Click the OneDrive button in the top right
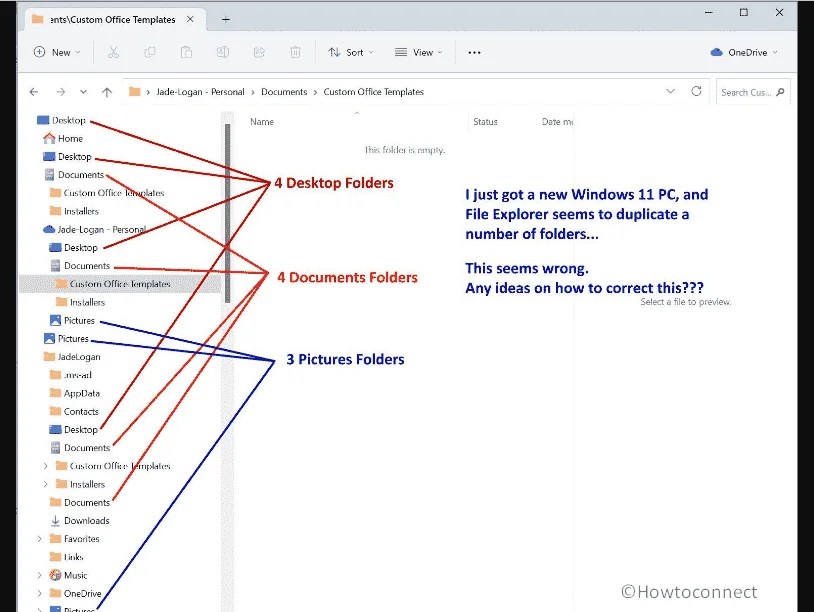This screenshot has height=612, width=814. (x=745, y=52)
